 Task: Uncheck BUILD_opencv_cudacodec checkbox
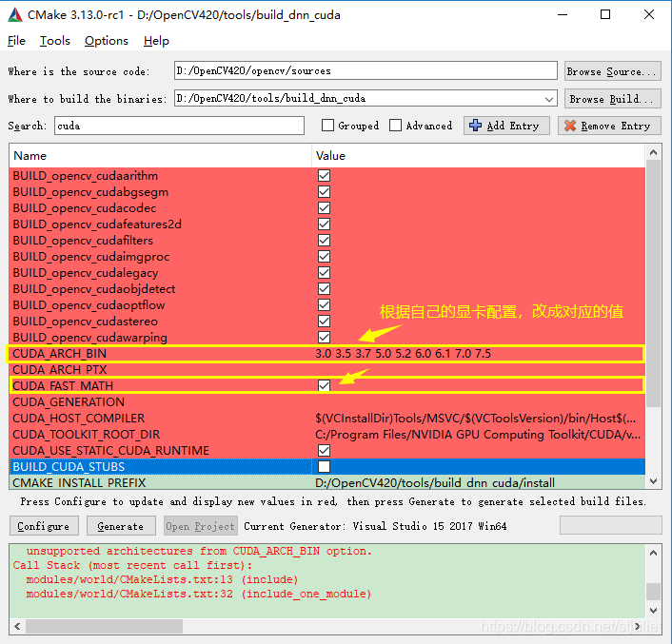click(324, 208)
